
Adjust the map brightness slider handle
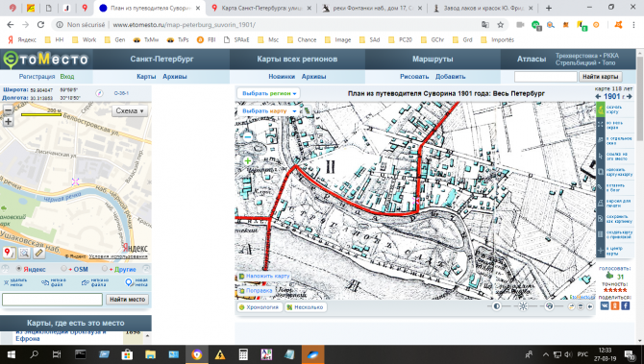[x=523, y=306]
